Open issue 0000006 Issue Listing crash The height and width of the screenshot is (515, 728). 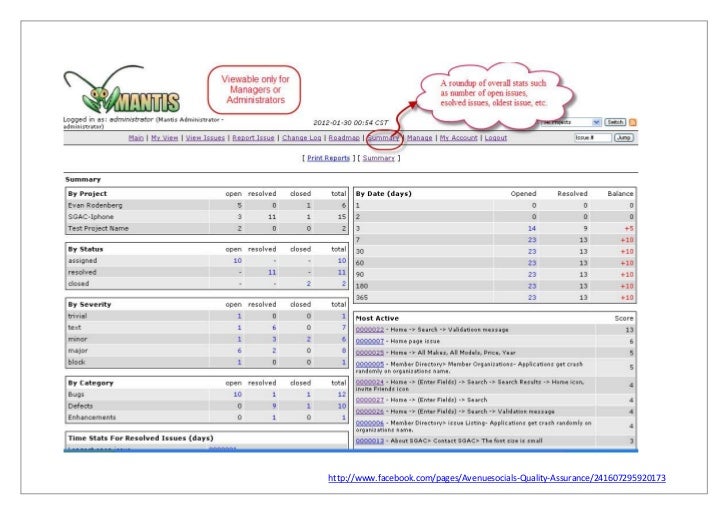(370, 423)
